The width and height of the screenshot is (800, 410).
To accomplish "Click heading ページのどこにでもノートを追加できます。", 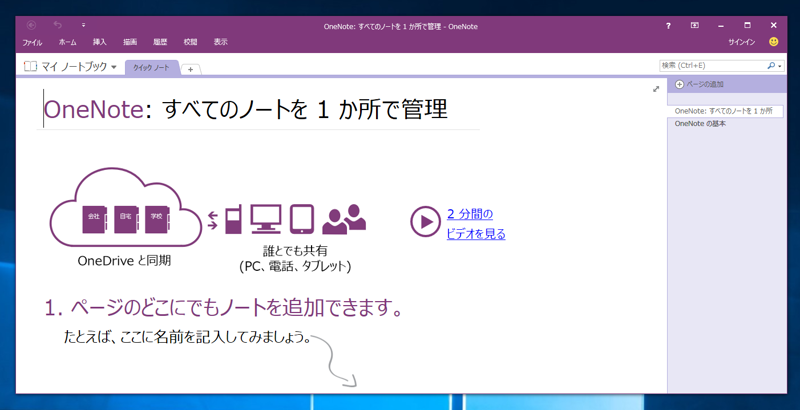I will coord(236,308).
